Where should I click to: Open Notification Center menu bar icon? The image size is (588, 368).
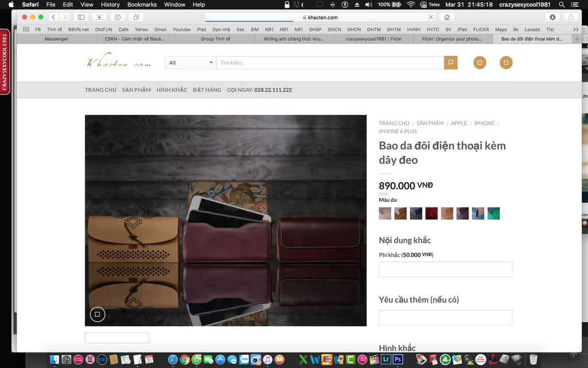574,5
